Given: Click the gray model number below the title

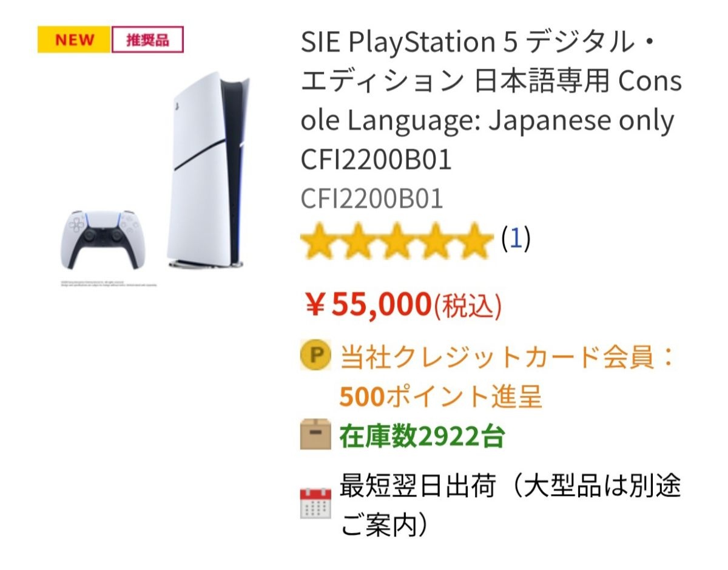Looking at the screenshot, I should [x=372, y=198].
